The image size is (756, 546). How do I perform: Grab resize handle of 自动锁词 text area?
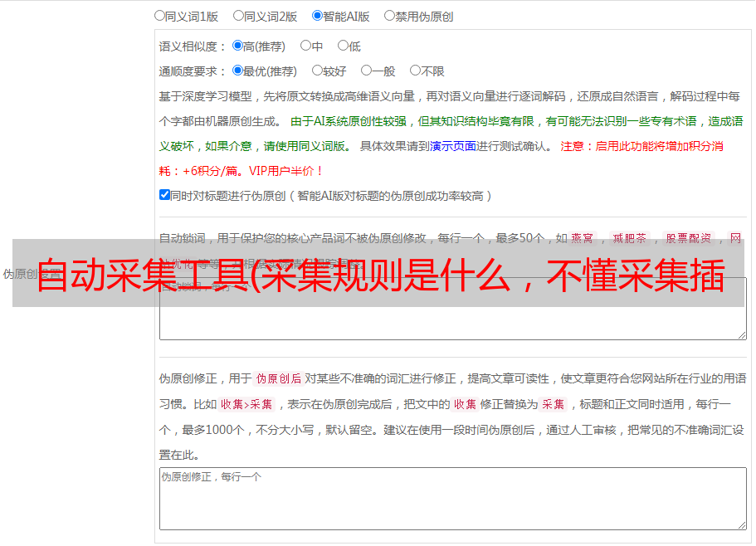click(x=742, y=335)
